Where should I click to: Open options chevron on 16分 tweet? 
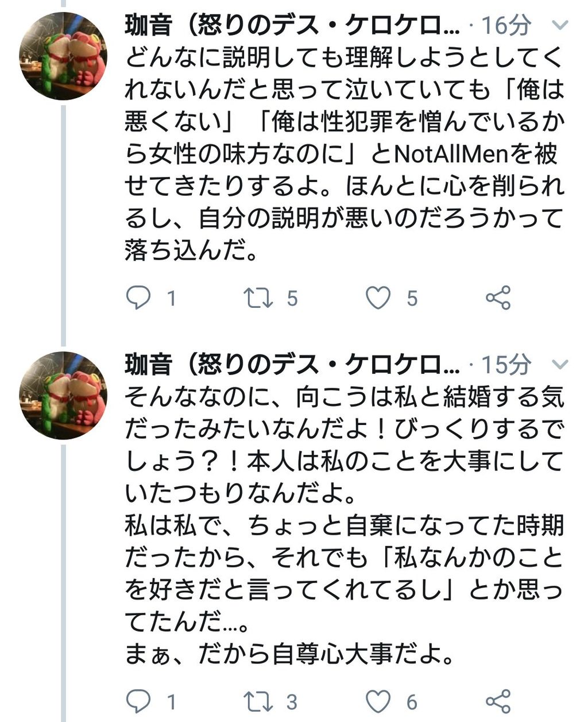click(x=559, y=26)
